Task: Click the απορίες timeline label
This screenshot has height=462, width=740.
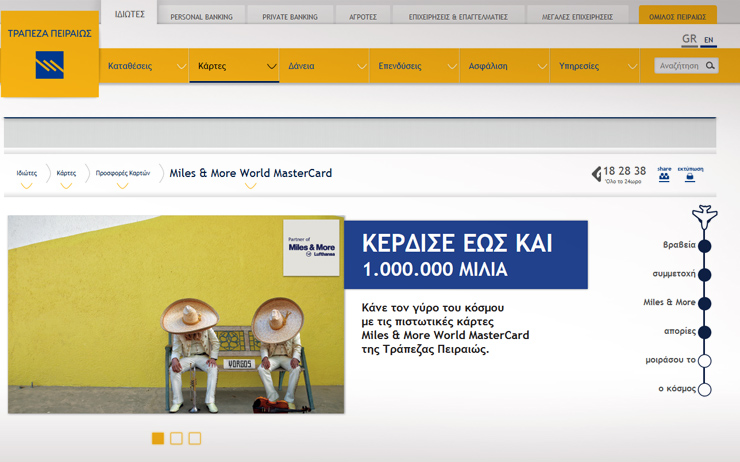Action: point(680,331)
